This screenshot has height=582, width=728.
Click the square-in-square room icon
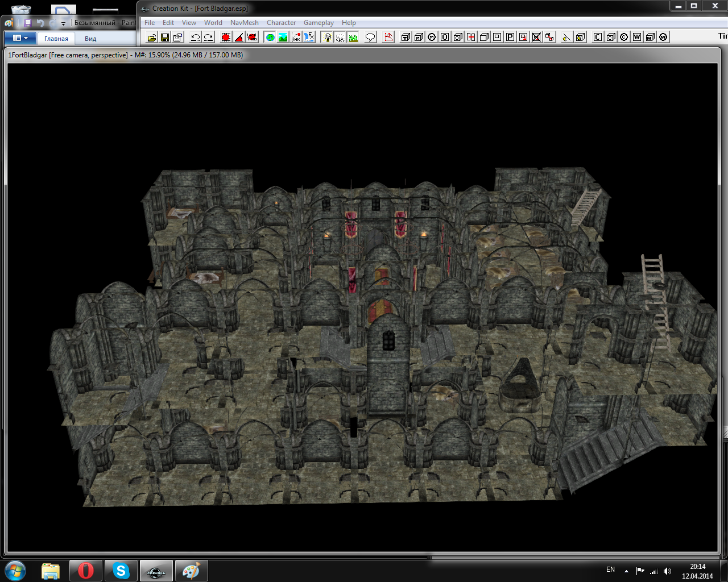pos(497,37)
